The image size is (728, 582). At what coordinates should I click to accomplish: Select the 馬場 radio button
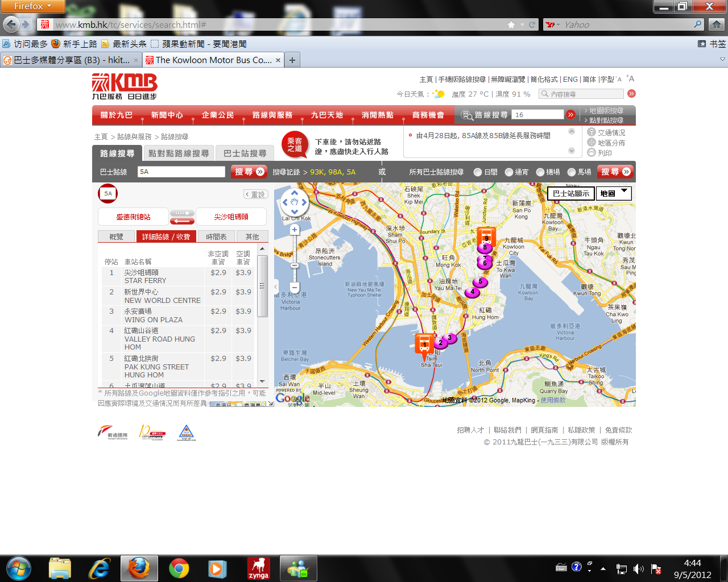571,172
